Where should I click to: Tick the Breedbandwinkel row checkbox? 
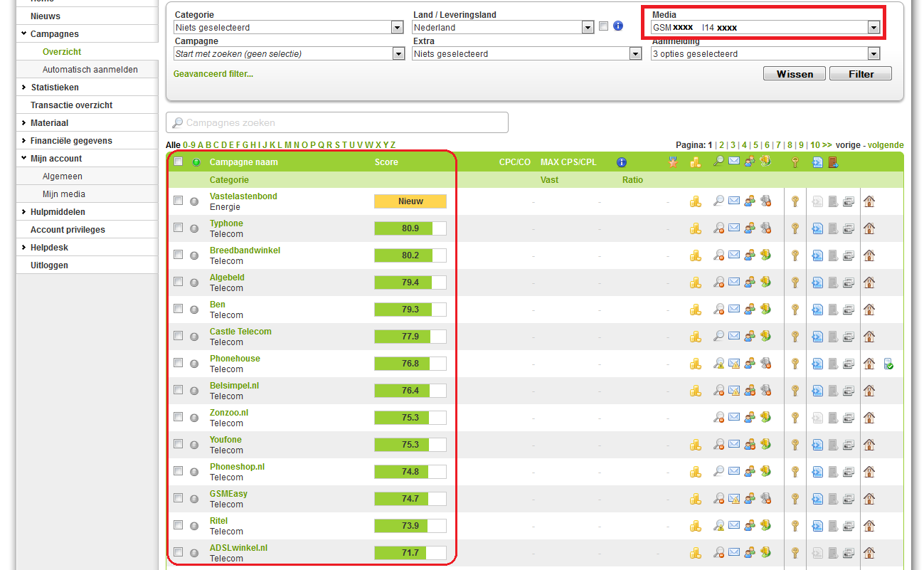click(x=178, y=255)
